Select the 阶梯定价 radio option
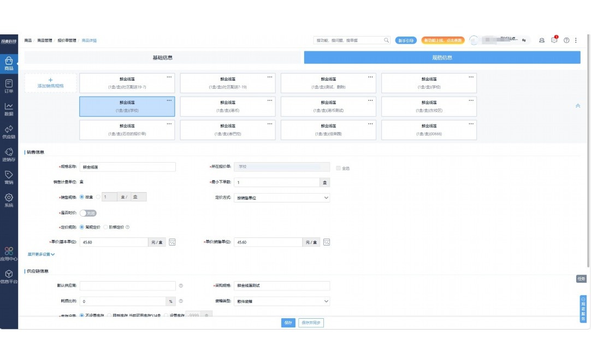Image resolution: width=591 pixels, height=364 pixels. coord(106,227)
